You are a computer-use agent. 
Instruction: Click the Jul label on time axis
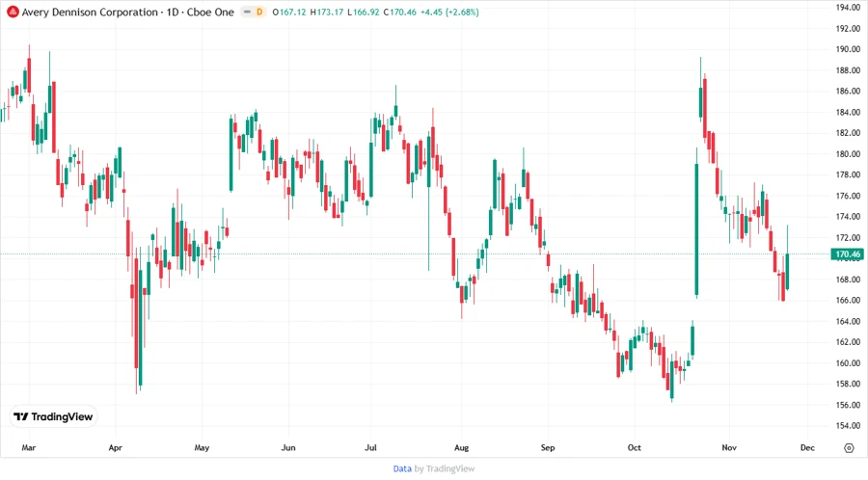click(x=370, y=447)
